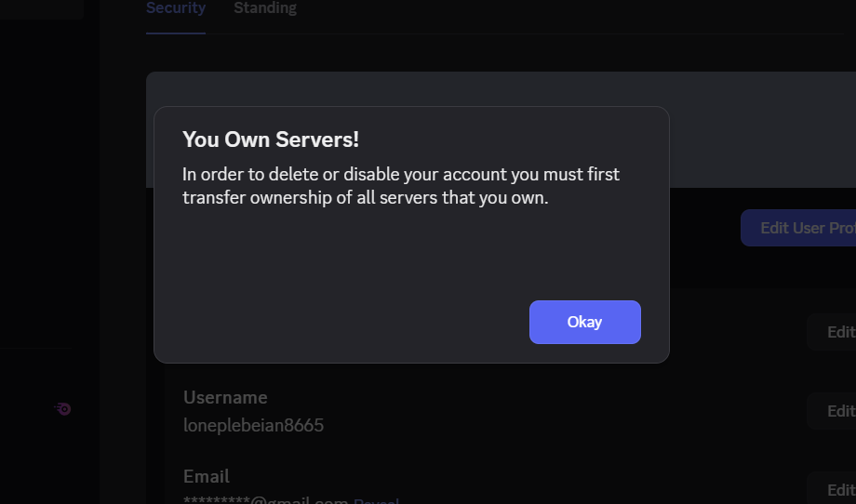Select the Username label
Image resolution: width=856 pixels, height=504 pixels.
click(225, 397)
